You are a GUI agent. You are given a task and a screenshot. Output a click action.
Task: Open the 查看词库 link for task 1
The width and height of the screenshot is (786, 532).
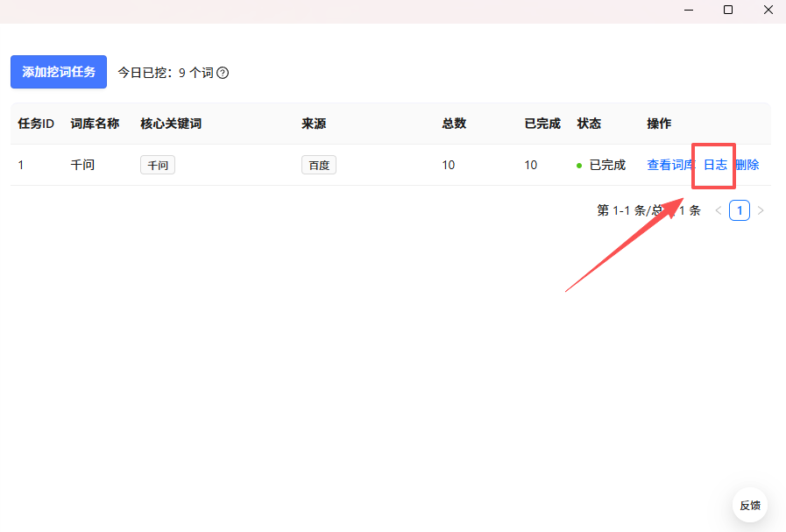pos(669,165)
